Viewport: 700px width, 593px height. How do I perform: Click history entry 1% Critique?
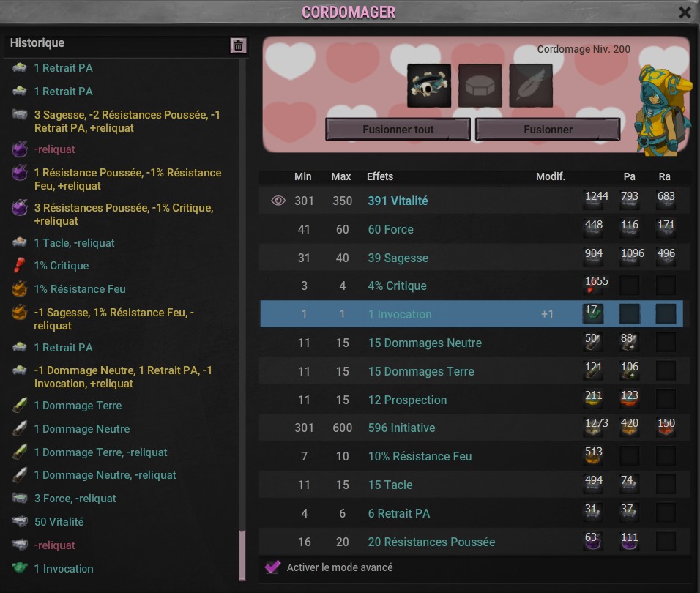[x=62, y=266]
